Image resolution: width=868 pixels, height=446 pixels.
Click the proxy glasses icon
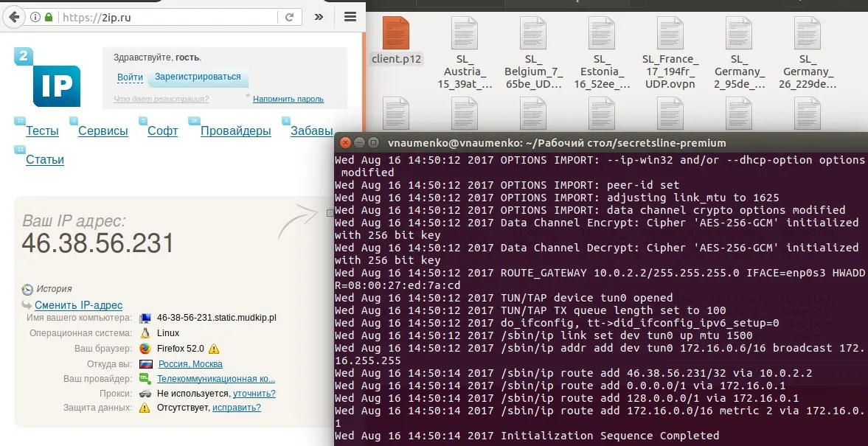point(145,394)
